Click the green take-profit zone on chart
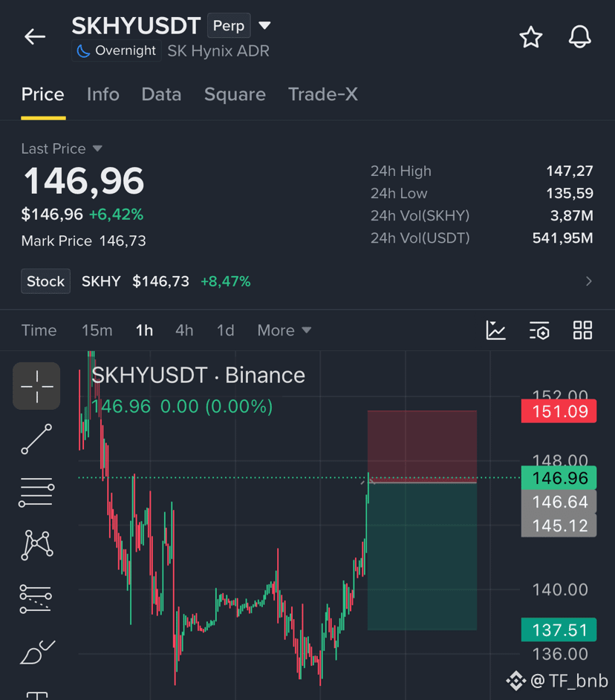The width and height of the screenshot is (615, 700). point(422,556)
